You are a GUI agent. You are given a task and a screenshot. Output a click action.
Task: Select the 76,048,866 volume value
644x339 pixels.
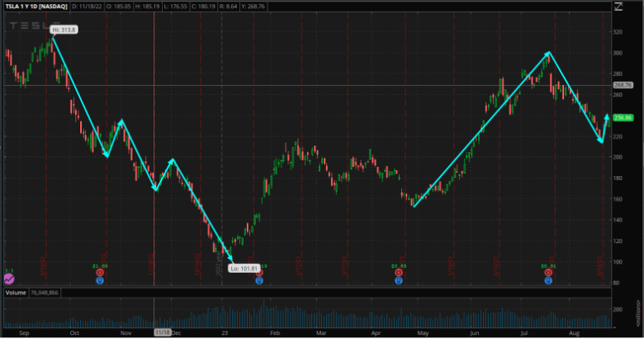coord(45,293)
